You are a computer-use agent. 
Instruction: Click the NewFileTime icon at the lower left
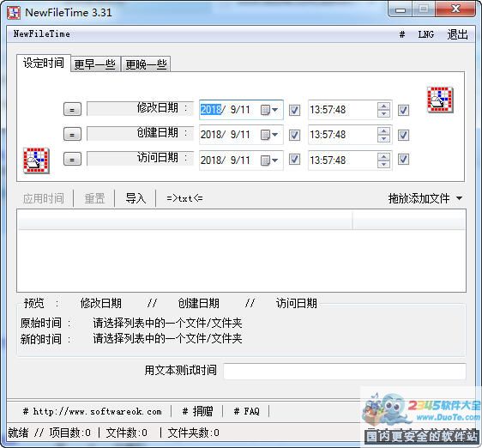tap(36, 160)
